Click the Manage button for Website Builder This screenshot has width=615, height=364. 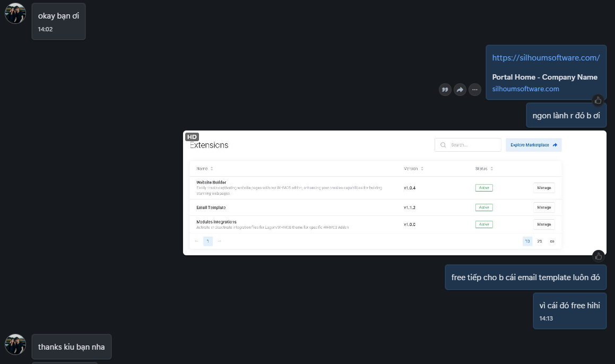[543, 188]
